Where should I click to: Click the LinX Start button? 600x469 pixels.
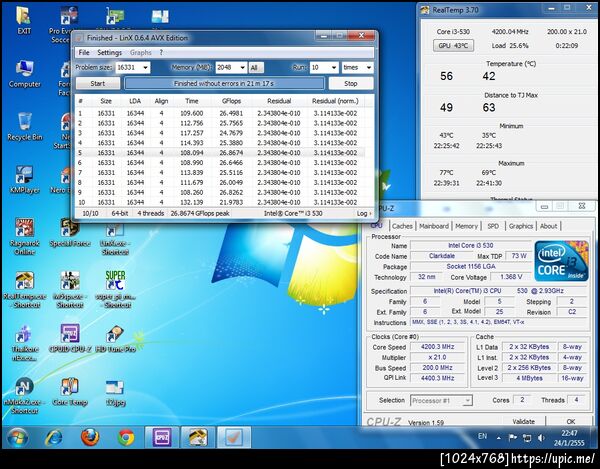pos(98,83)
